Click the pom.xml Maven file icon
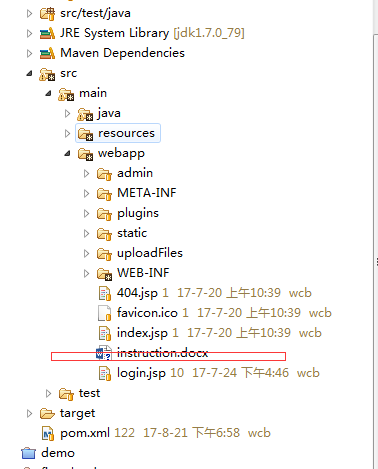The width and height of the screenshot is (378, 469). [48, 434]
